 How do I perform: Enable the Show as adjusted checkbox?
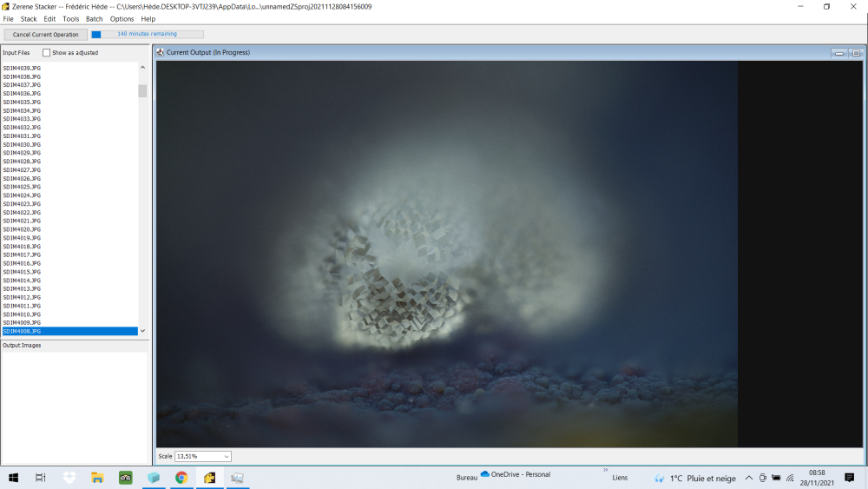(x=47, y=53)
